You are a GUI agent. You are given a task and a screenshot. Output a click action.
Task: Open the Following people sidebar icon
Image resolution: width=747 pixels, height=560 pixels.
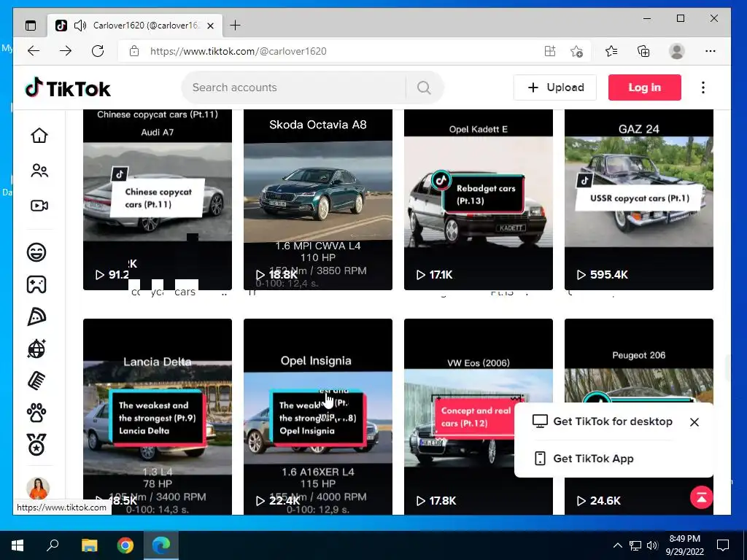(39, 171)
